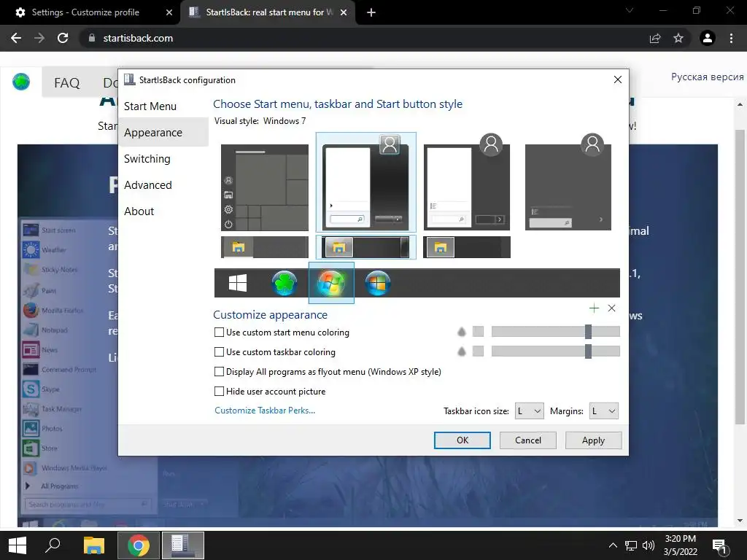Open the Taskbar icon size dropdown

pos(530,411)
